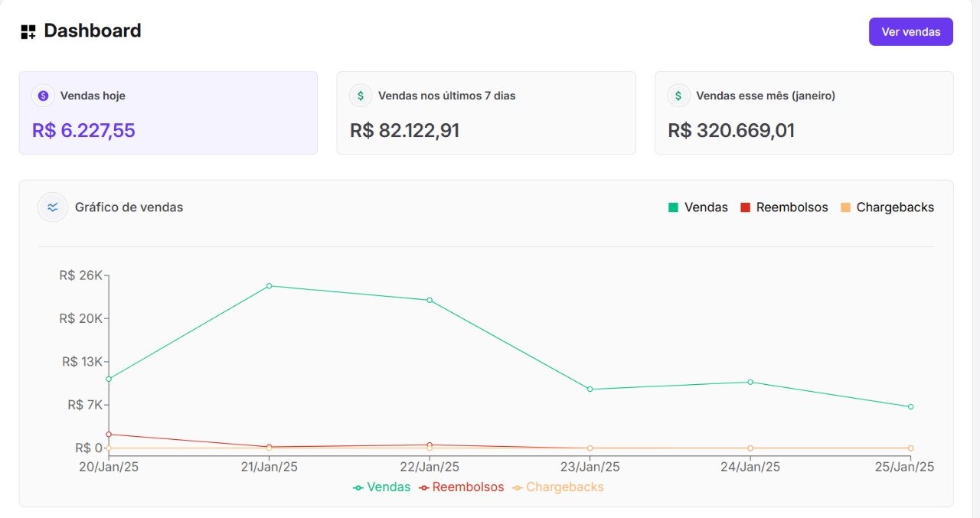Click the orange Chargebacks color swatch
Screen dimensions: 980x518
[x=846, y=207]
